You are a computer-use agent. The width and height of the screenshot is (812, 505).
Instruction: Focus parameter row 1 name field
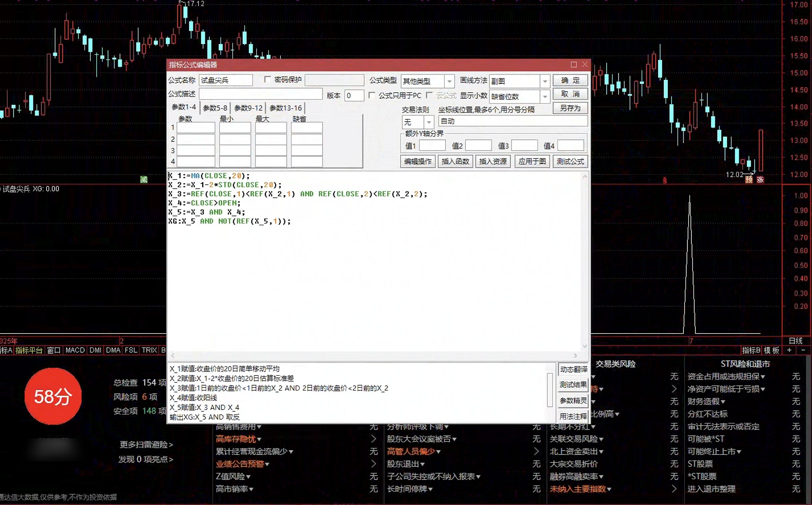[x=196, y=128]
